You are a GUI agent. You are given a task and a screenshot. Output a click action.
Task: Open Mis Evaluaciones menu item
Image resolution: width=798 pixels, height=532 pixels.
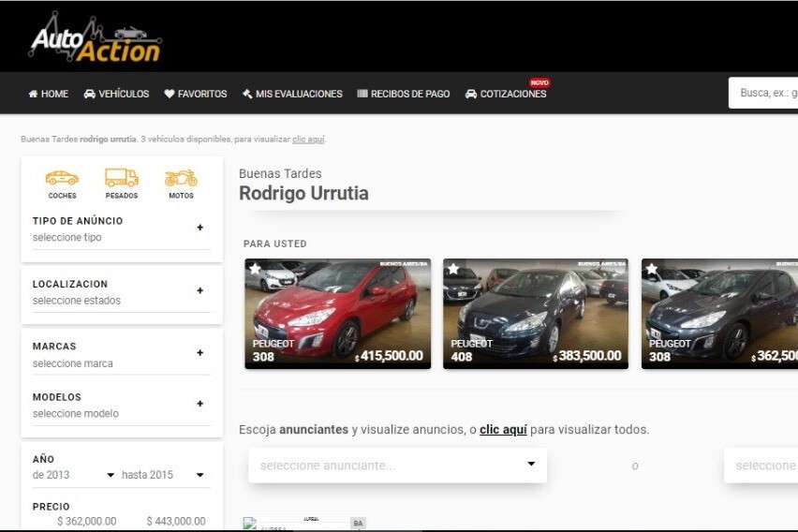coord(292,94)
